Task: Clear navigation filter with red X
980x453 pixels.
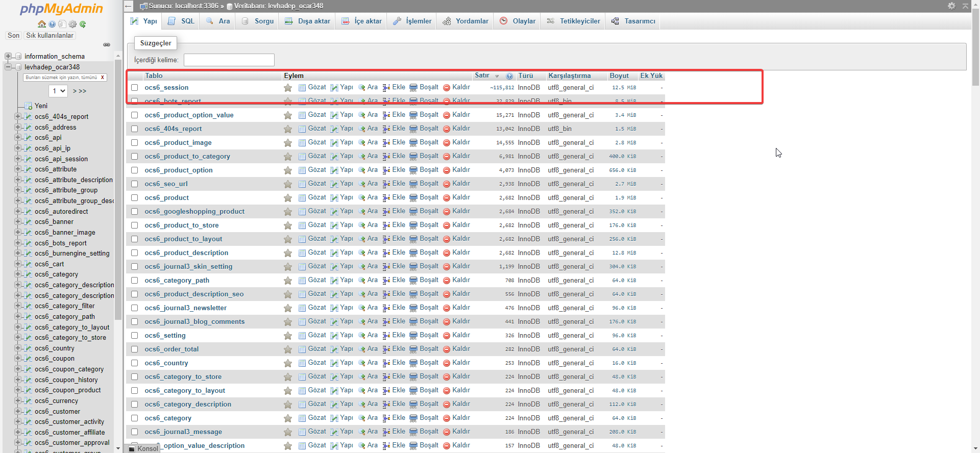Action: pos(102,78)
